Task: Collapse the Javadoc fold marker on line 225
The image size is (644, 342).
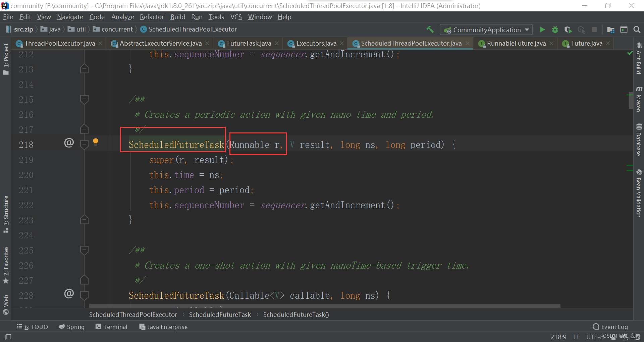Action: (x=84, y=250)
